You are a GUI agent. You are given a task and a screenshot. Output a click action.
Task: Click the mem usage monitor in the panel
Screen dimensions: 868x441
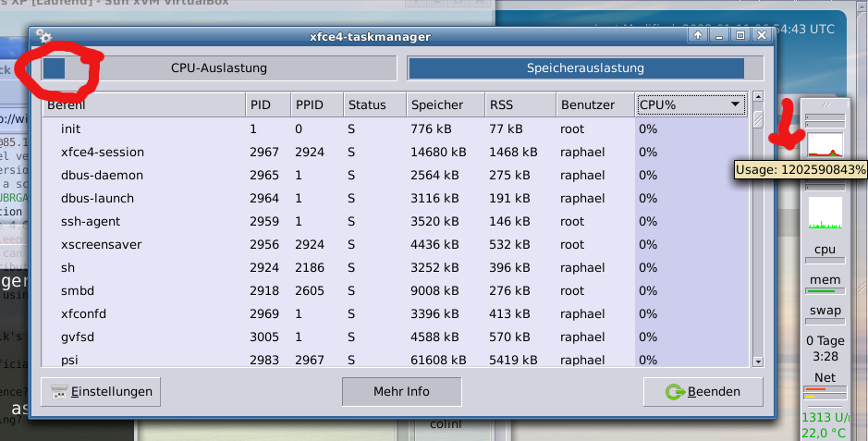[x=825, y=286]
